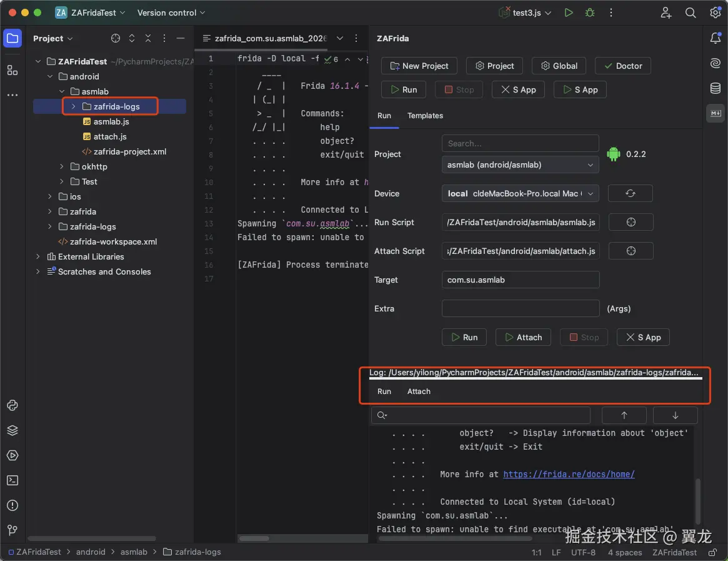Screen dimensions: 728x561
Task: Open the asmlab project dropdown
Action: tap(520, 165)
